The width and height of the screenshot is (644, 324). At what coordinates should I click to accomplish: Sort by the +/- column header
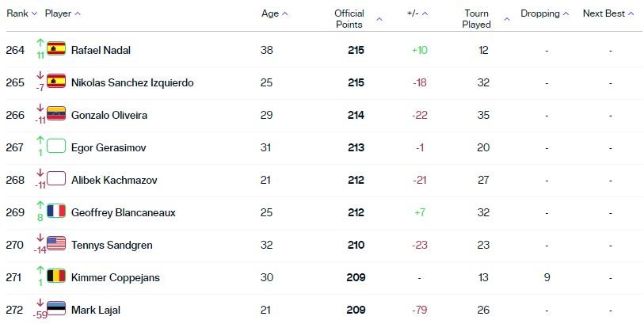point(417,13)
